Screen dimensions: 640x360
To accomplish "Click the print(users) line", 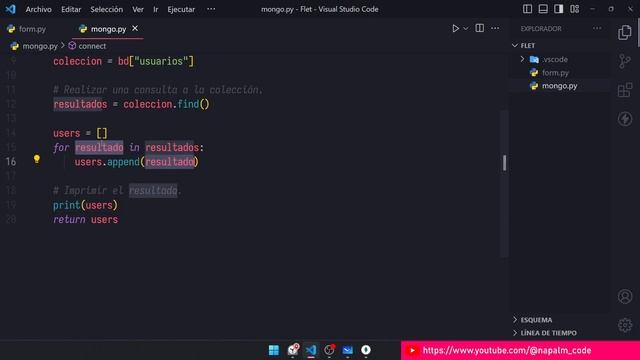I will point(85,205).
